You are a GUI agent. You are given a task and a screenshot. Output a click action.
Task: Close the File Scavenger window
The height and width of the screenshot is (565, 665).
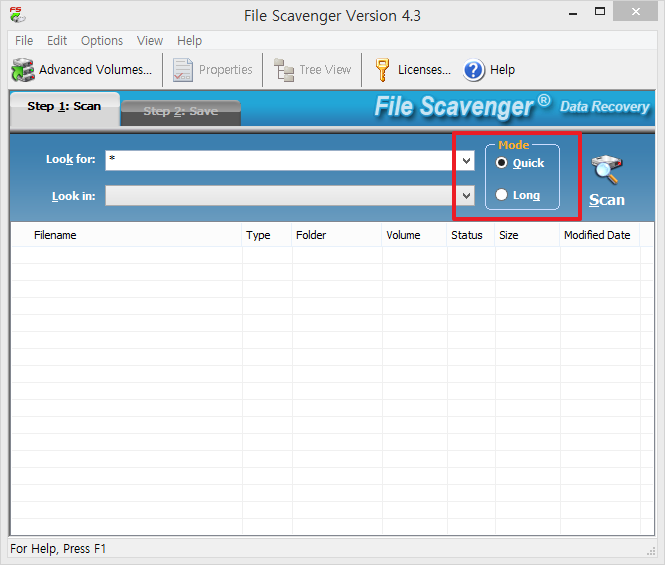tap(635, 12)
